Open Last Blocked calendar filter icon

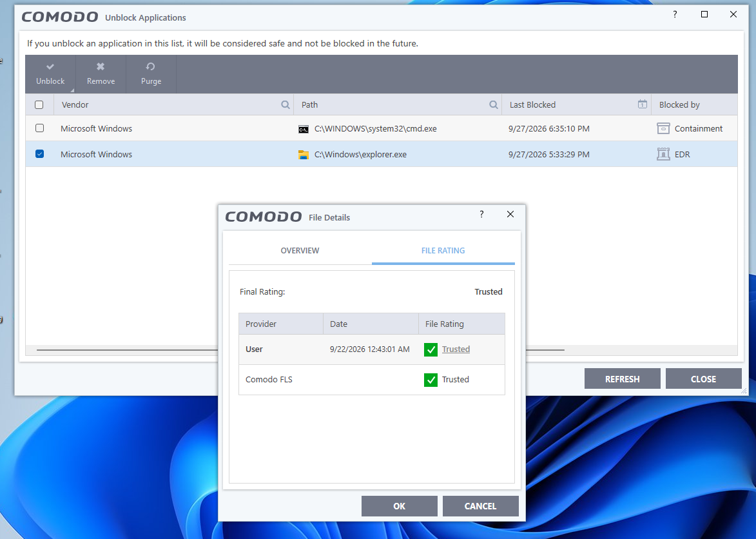pyautogui.click(x=642, y=104)
